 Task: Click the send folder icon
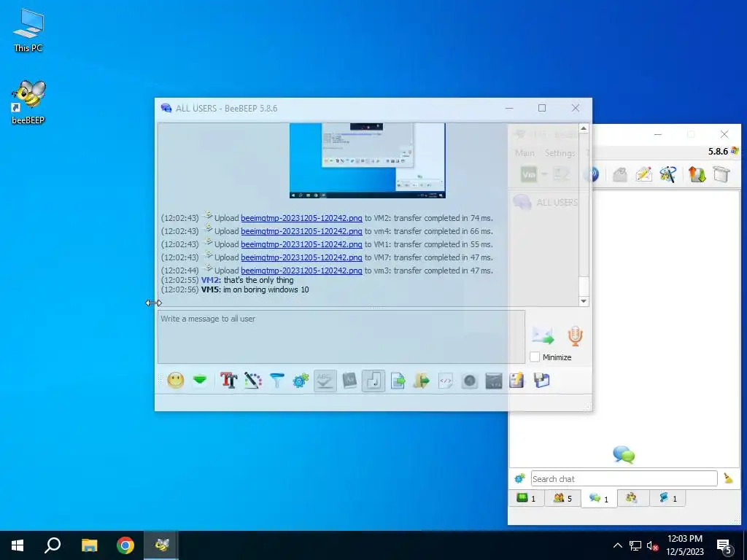(422, 381)
